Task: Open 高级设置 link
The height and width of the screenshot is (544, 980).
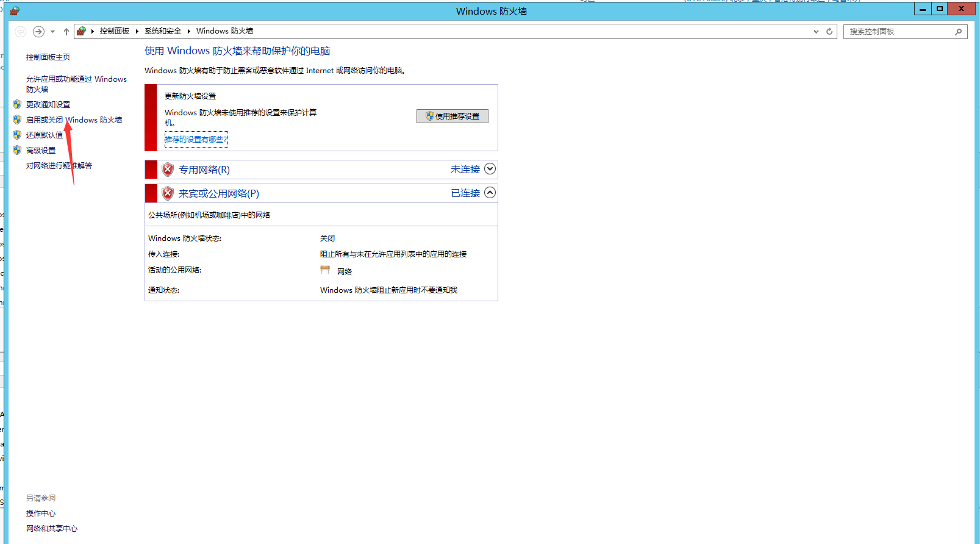Action: point(41,151)
